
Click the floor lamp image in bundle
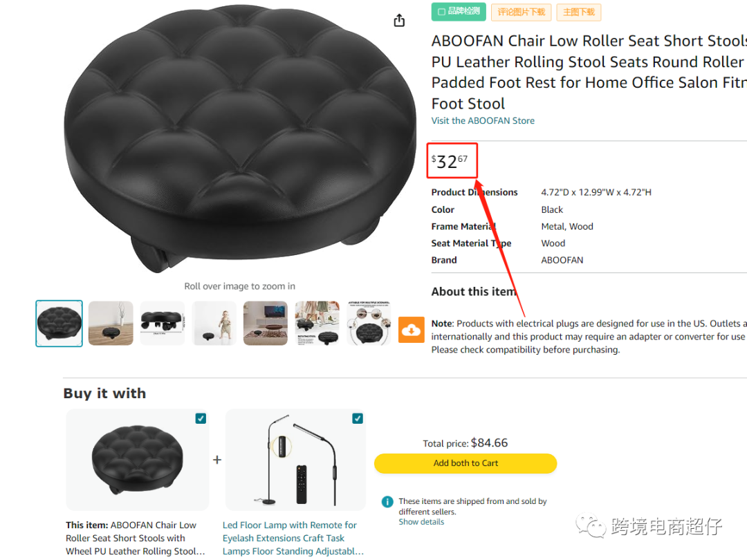tap(297, 460)
